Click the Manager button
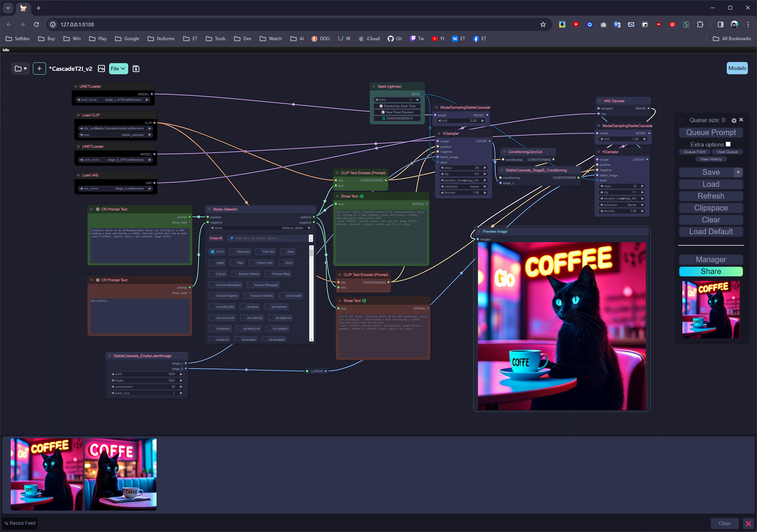Viewport: 757px width, 532px height. [x=711, y=259]
